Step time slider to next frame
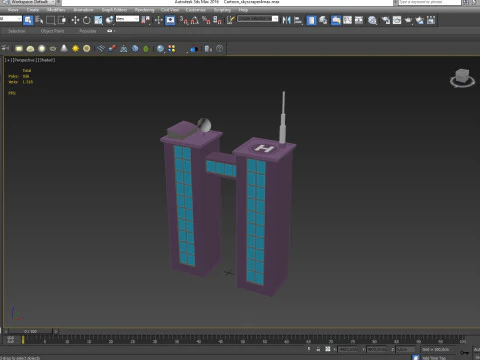480x360 pixels. (56, 331)
